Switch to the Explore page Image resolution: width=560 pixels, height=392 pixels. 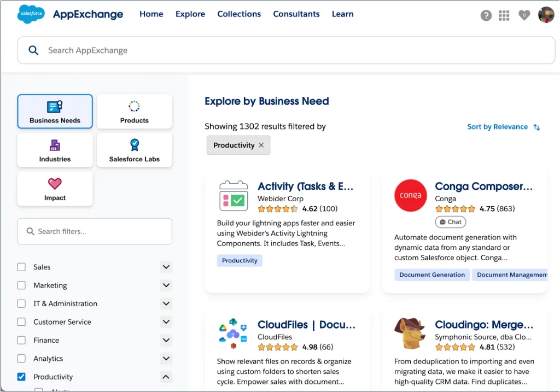[190, 14]
